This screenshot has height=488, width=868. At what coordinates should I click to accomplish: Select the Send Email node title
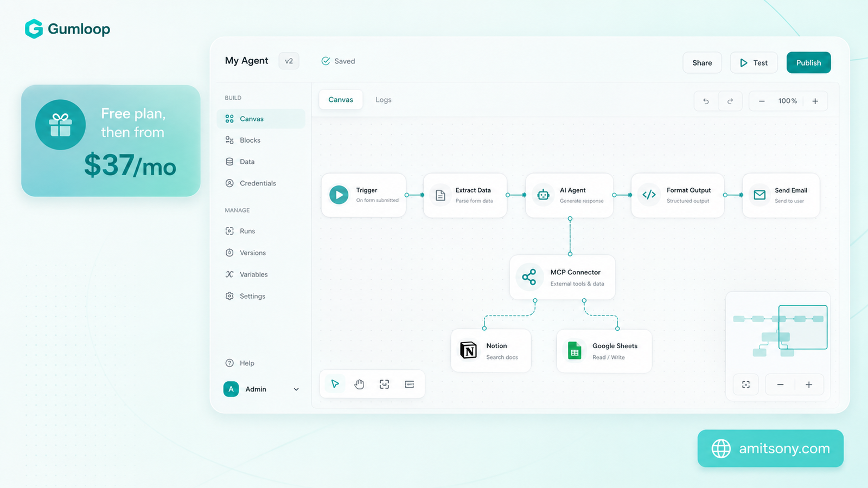(791, 190)
